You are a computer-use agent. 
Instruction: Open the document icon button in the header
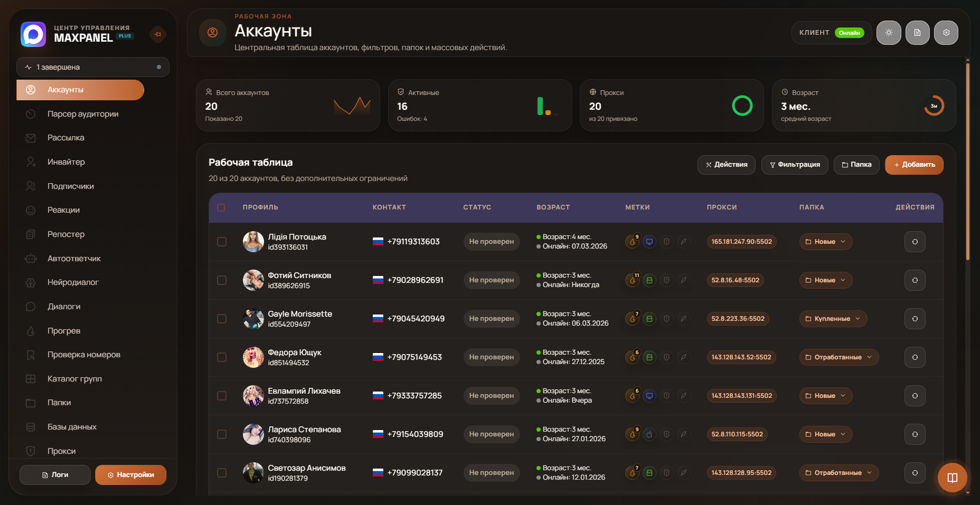(x=918, y=33)
